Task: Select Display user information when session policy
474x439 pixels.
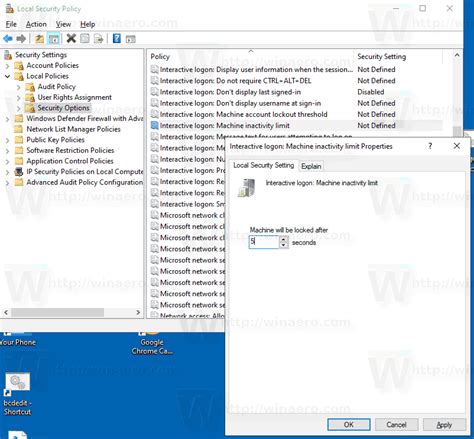Action: [256, 70]
